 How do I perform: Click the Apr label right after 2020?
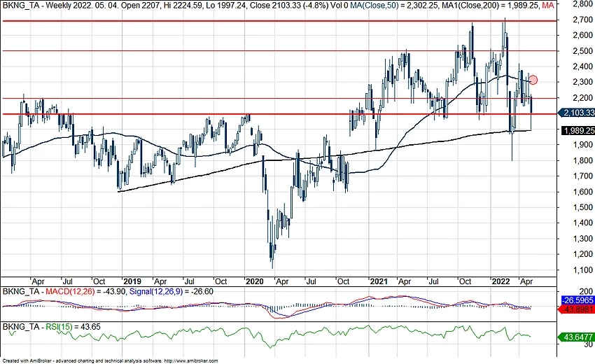[x=282, y=281]
